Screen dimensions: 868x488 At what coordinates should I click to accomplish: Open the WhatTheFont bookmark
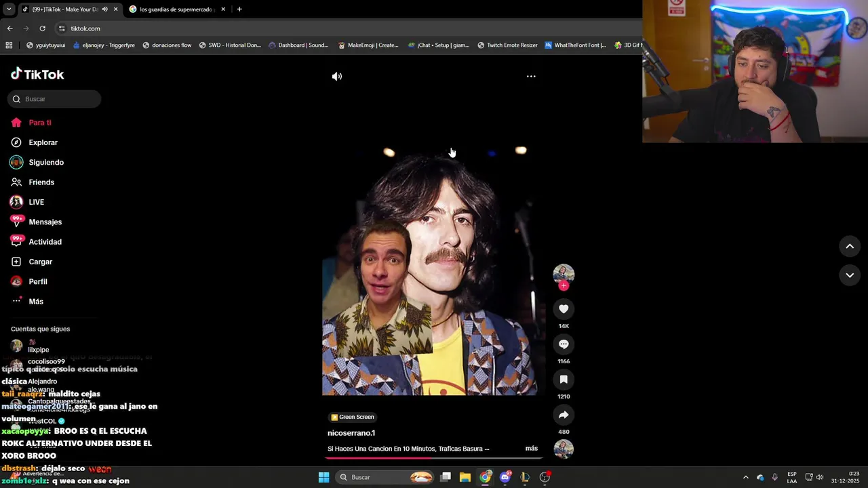(576, 45)
